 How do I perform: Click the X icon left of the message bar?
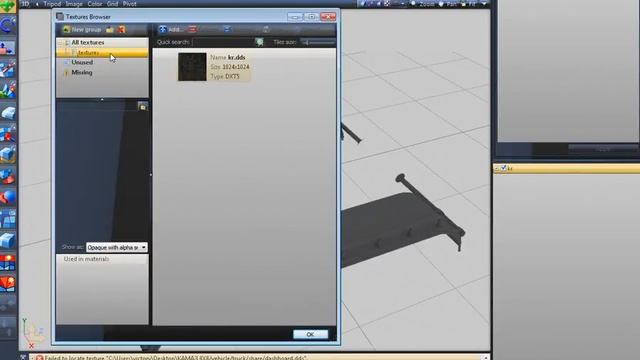click(23, 357)
